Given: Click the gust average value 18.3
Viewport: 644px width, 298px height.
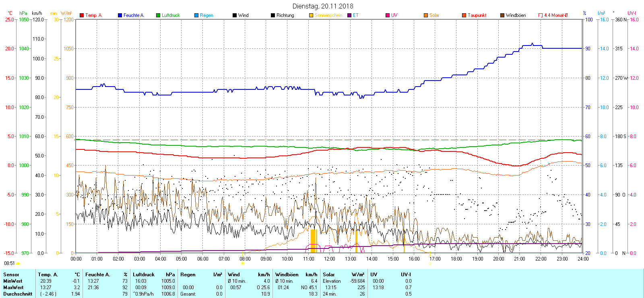Looking at the screenshot, I should 313,294.
